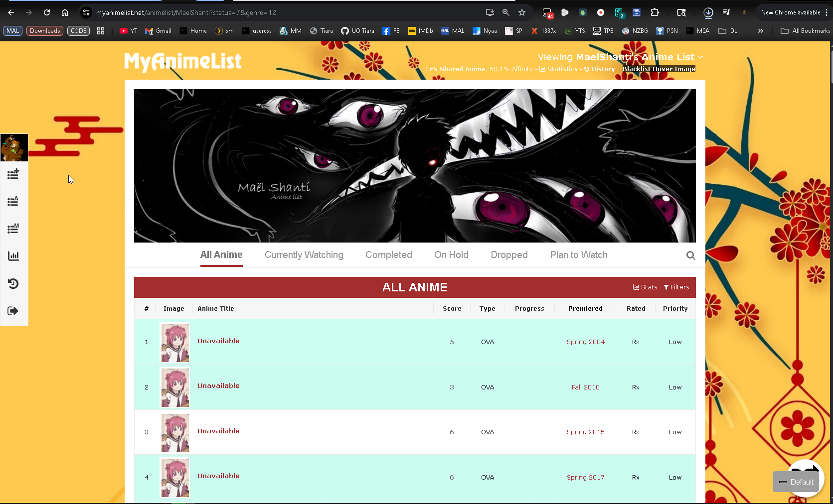Click the CODE bookmark pill
This screenshot has width=833, height=504.
79,31
